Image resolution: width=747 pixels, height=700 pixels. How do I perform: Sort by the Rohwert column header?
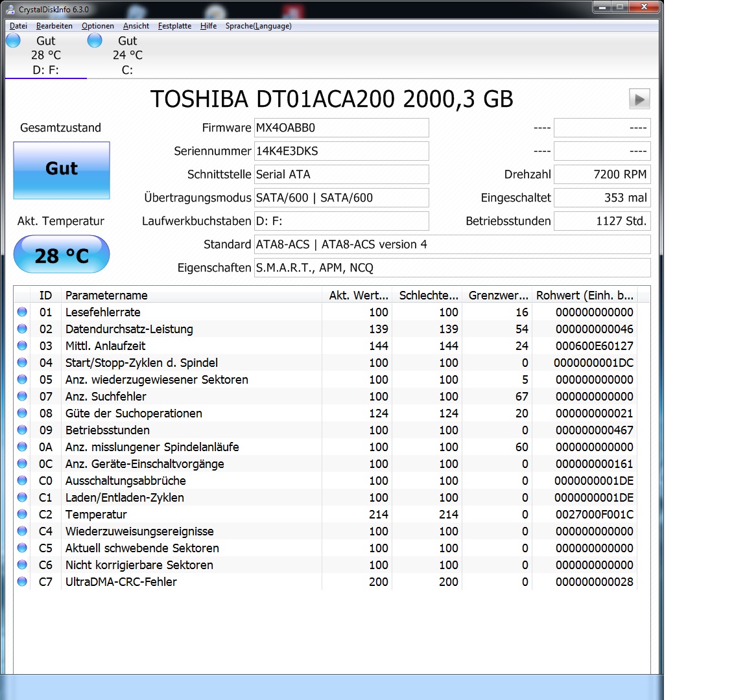(584, 296)
